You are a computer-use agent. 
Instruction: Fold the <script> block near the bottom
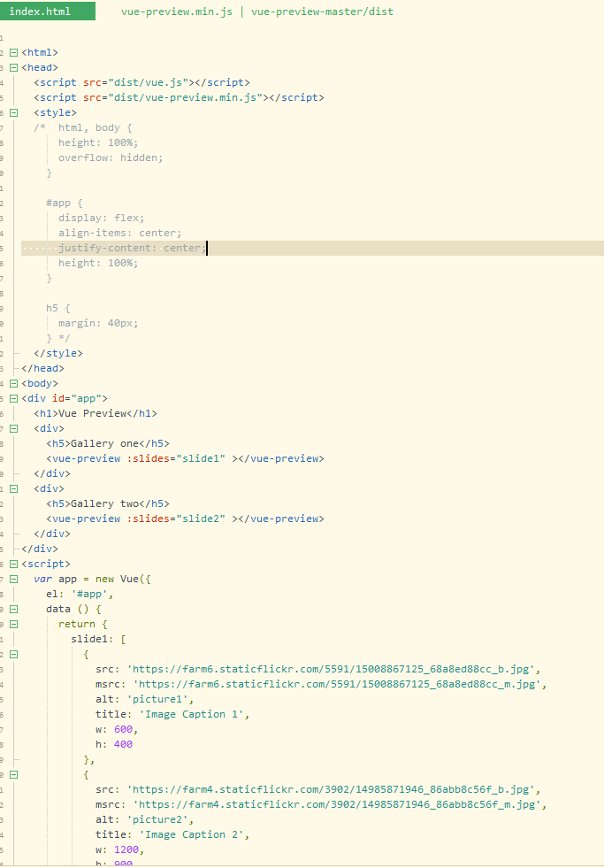coord(14,565)
